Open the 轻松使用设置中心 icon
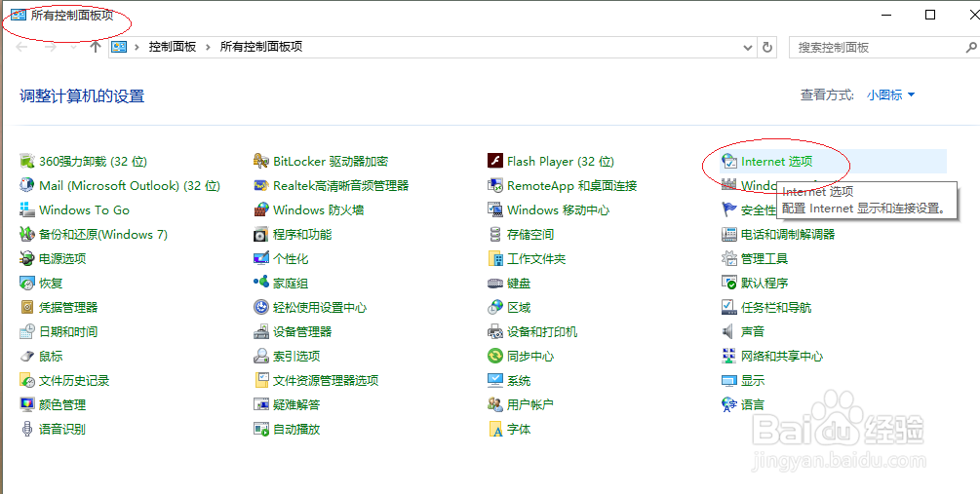Image resolution: width=980 pixels, height=494 pixels. pos(261,307)
